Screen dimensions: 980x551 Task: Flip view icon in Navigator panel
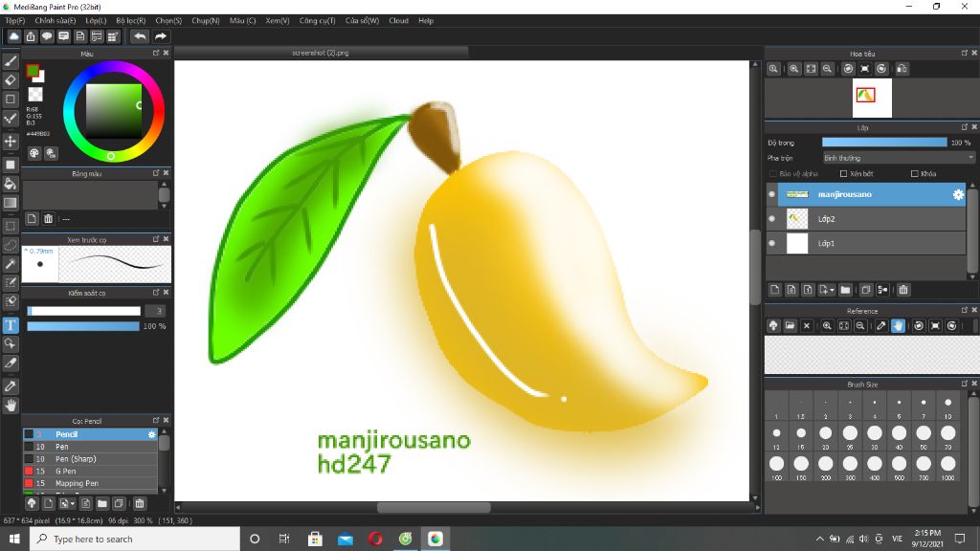pos(902,69)
